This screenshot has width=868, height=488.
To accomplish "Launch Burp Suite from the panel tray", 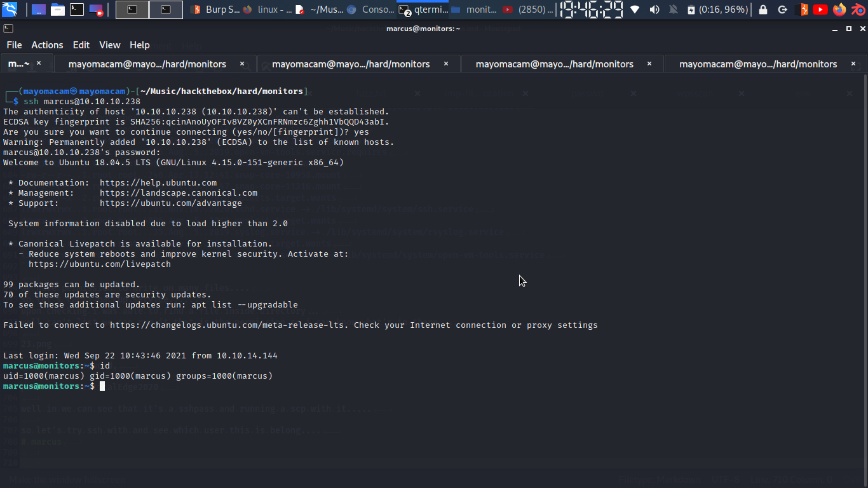I will pos(803,10).
